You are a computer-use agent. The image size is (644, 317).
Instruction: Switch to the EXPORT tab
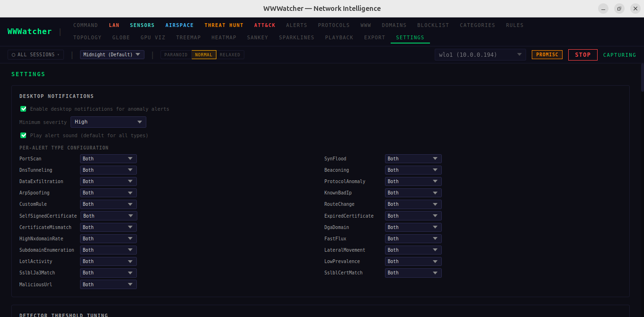[375, 37]
